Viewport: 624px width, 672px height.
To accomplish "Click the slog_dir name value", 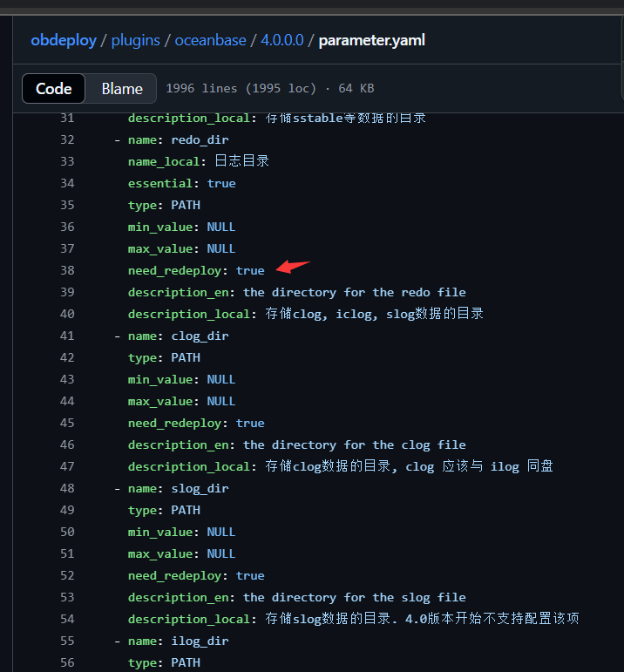I will tap(200, 489).
